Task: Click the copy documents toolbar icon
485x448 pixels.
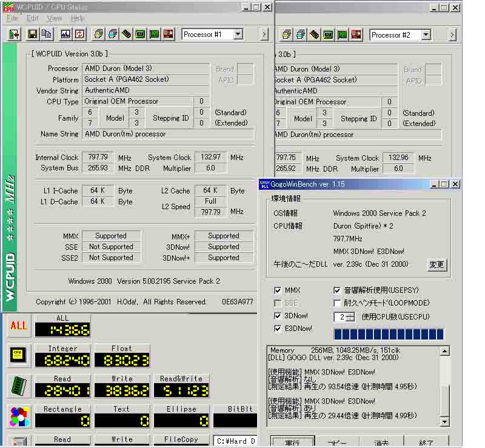Action: tap(47, 34)
